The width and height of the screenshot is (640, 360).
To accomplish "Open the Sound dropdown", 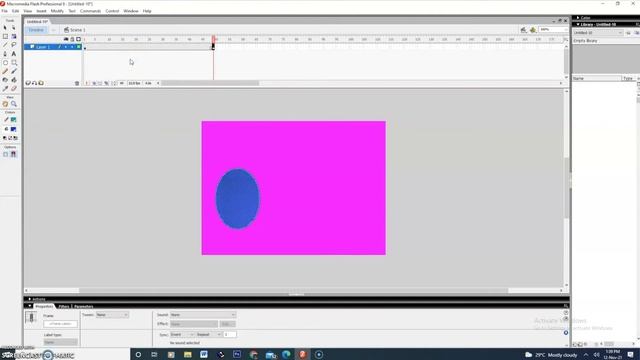I will [x=203, y=315].
